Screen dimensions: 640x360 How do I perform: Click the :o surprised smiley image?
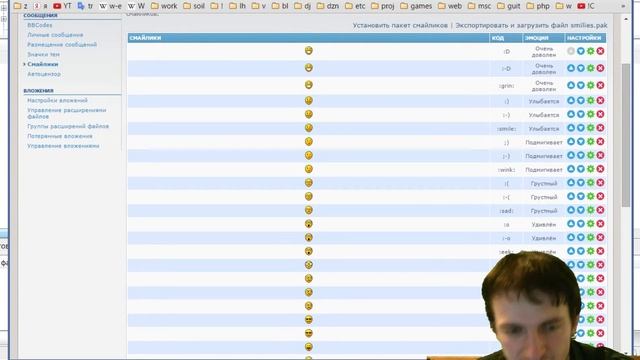[309, 224]
